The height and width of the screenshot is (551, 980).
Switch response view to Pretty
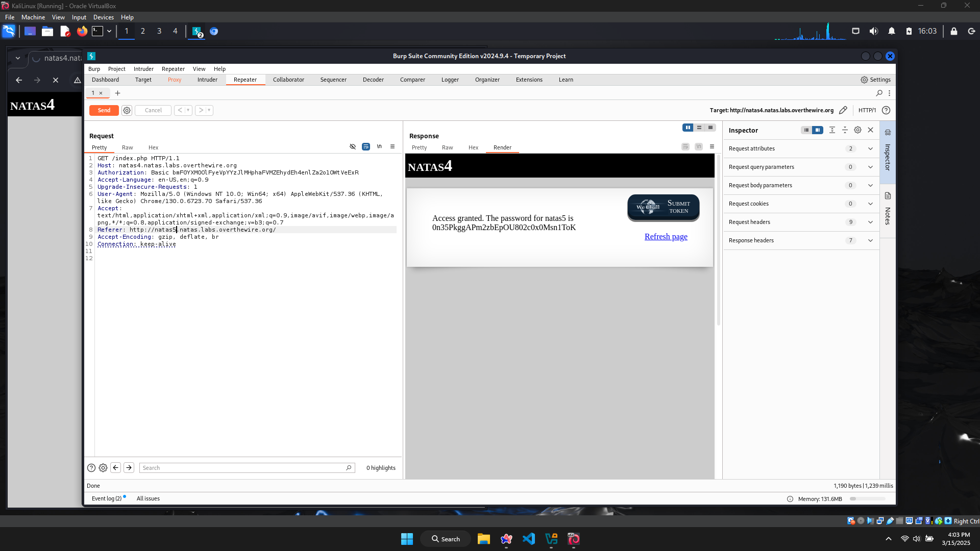pyautogui.click(x=420, y=147)
